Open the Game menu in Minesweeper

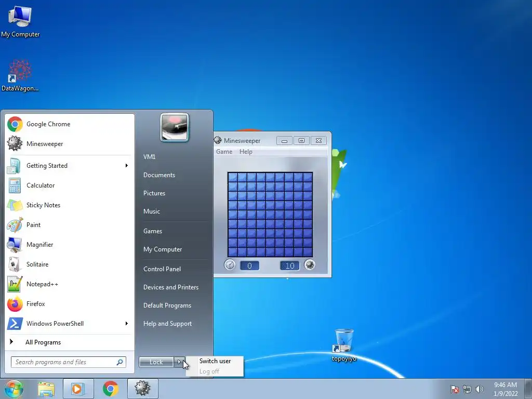224,152
